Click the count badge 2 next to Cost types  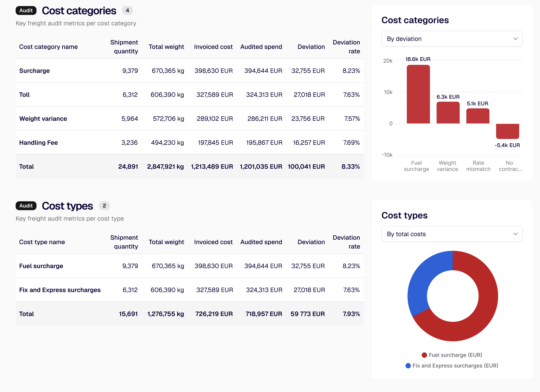104,206
